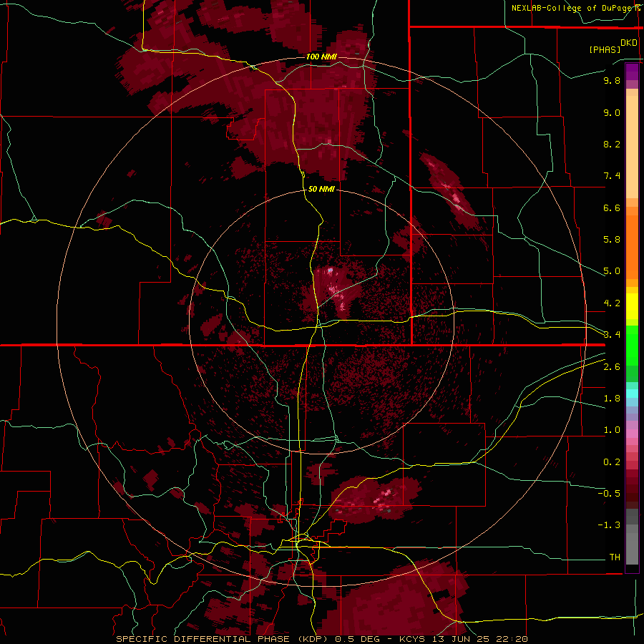Pick the 2.6 legend value
The height and width of the screenshot is (644, 644).
pos(612,367)
